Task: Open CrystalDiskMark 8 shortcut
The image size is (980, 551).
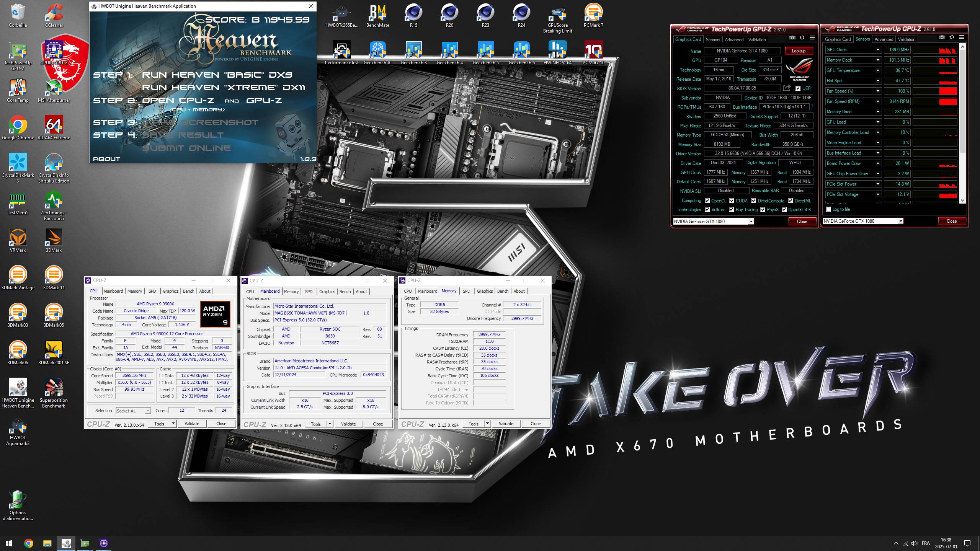Action: pyautogui.click(x=18, y=168)
